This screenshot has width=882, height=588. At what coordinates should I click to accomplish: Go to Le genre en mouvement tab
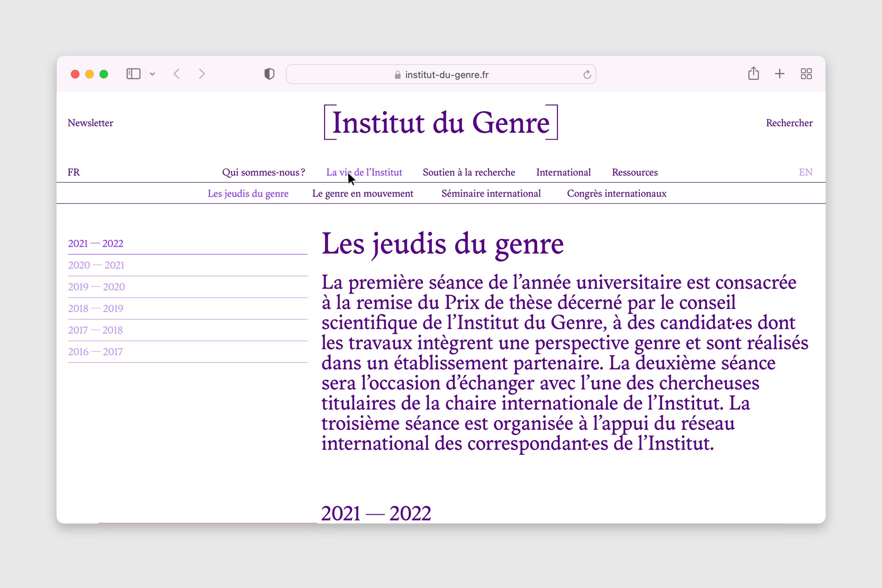click(x=363, y=194)
